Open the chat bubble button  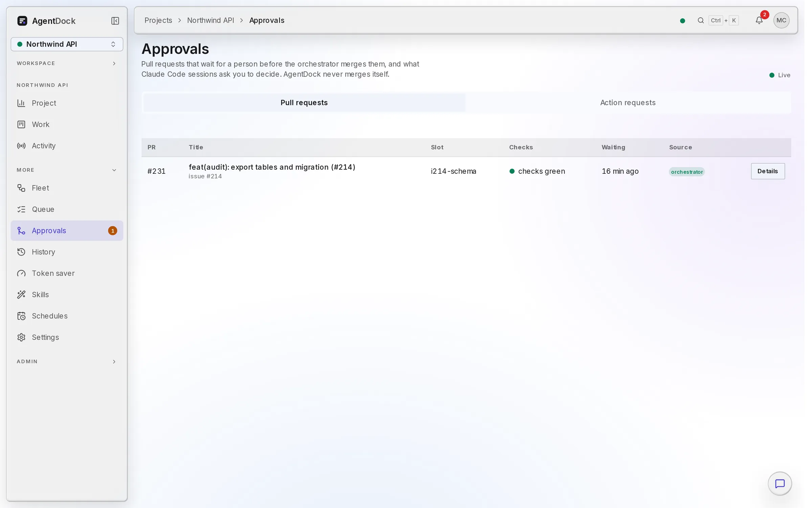tap(780, 484)
